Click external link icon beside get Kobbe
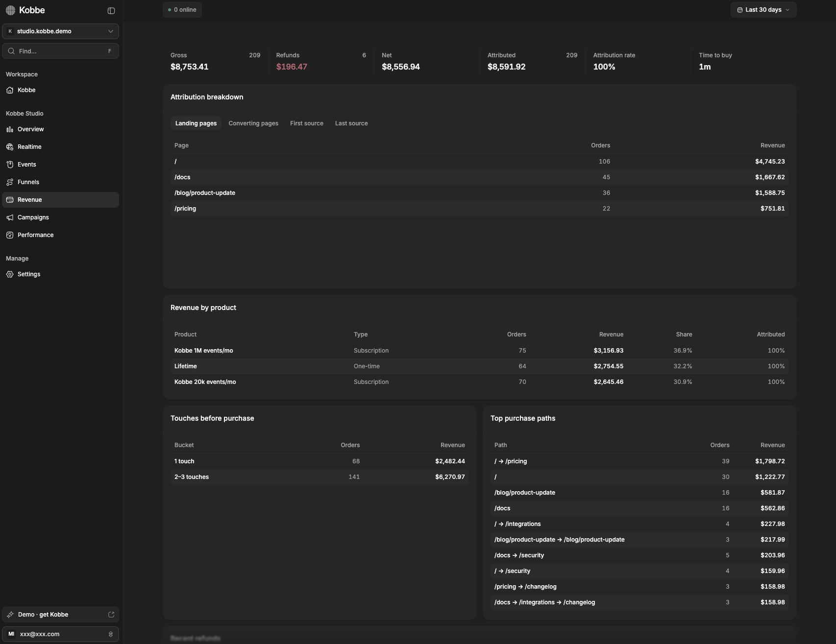The image size is (836, 644). pyautogui.click(x=111, y=615)
